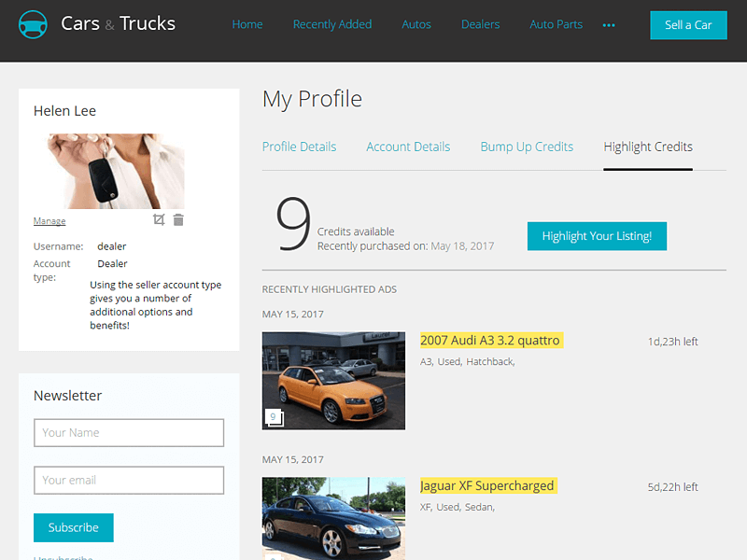The image size is (747, 560).
Task: Open Auto Parts section
Action: pyautogui.click(x=556, y=24)
